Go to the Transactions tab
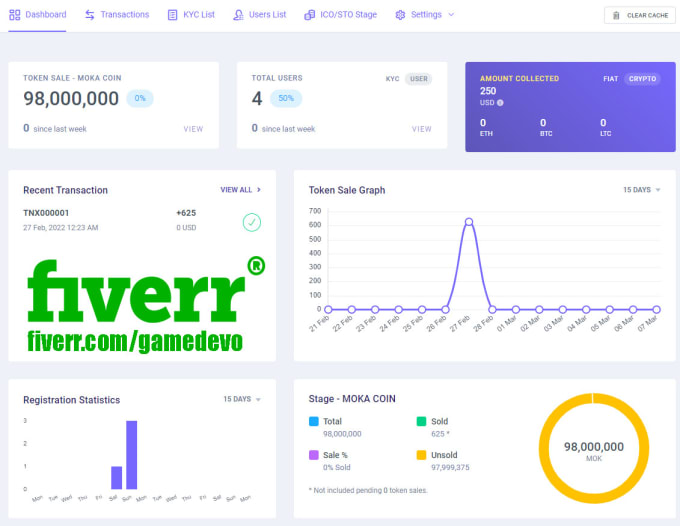Screen dimensions: 680x526 117,15
